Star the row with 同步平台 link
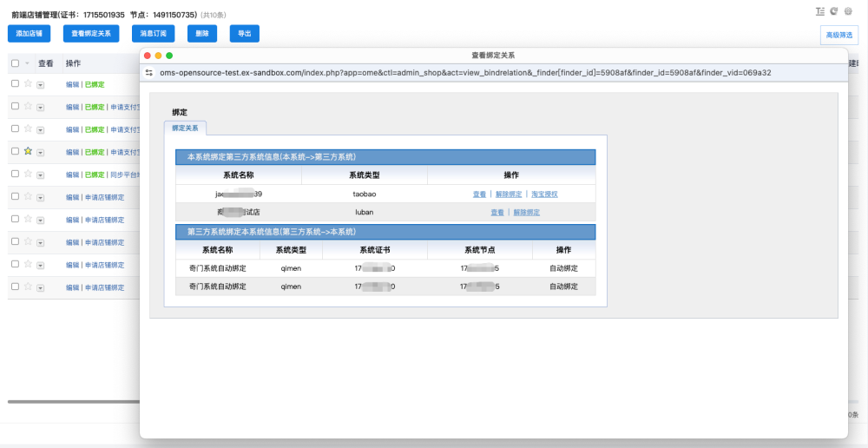The image size is (868, 448). (x=28, y=174)
